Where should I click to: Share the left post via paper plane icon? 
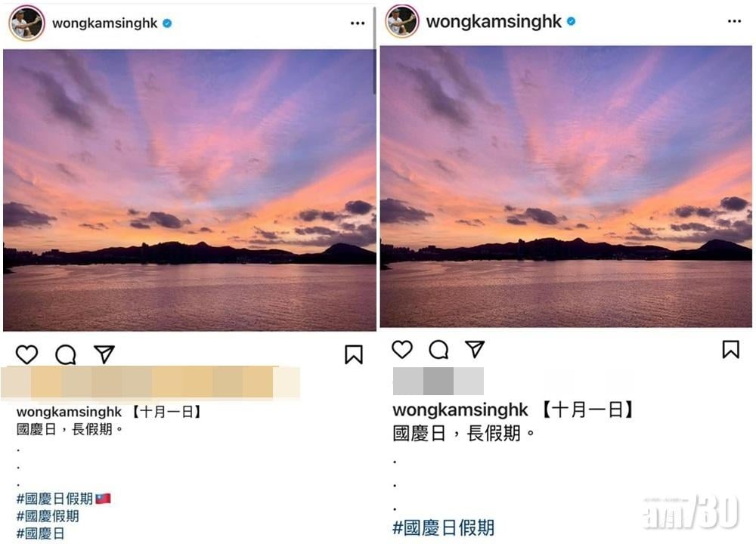(104, 354)
